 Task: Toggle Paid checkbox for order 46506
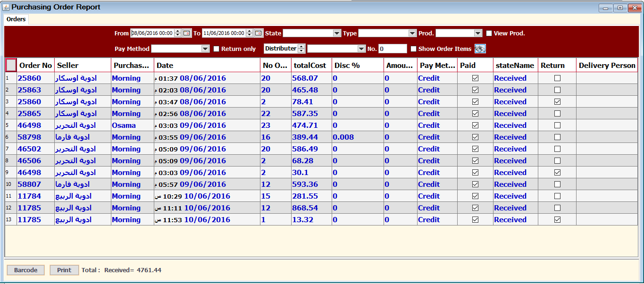(x=475, y=161)
